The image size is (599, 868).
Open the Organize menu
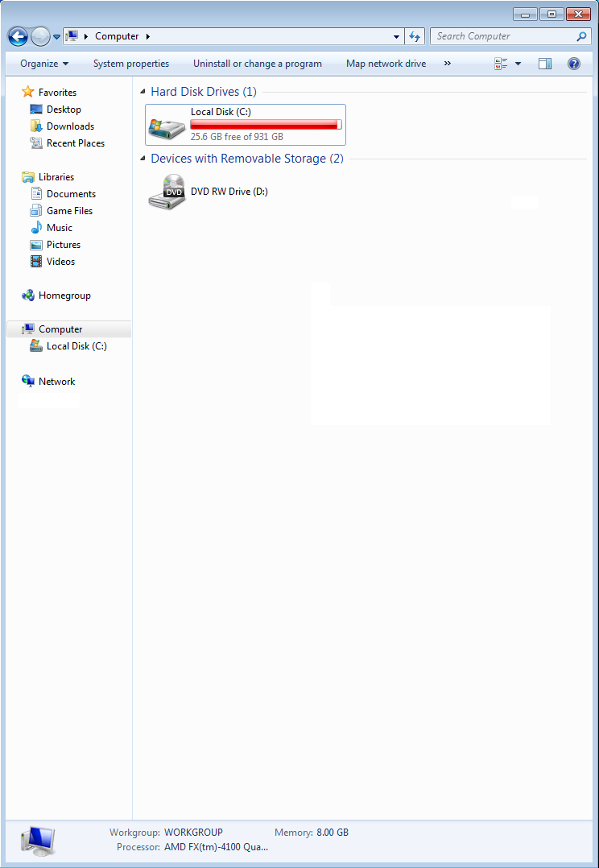coord(44,64)
